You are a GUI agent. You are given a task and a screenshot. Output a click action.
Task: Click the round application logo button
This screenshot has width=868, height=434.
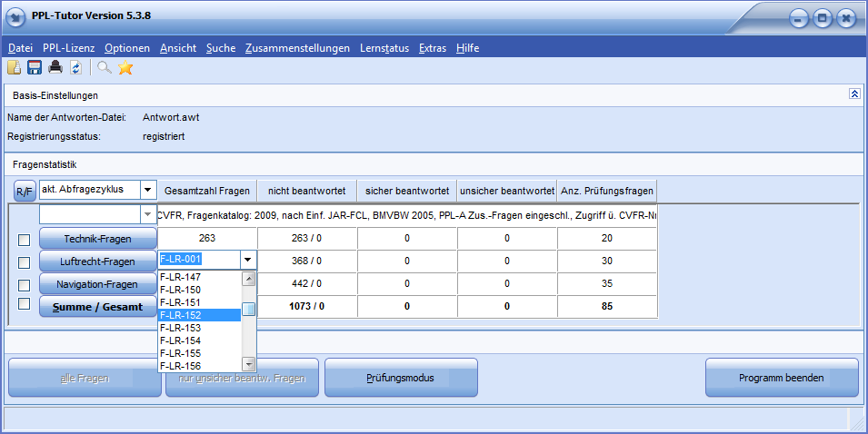click(15, 17)
